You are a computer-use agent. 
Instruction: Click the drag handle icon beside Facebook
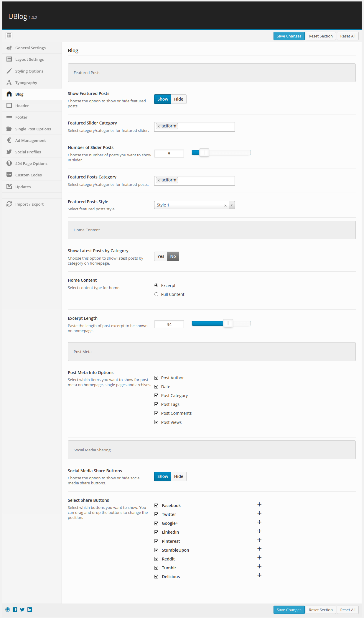coord(259,505)
